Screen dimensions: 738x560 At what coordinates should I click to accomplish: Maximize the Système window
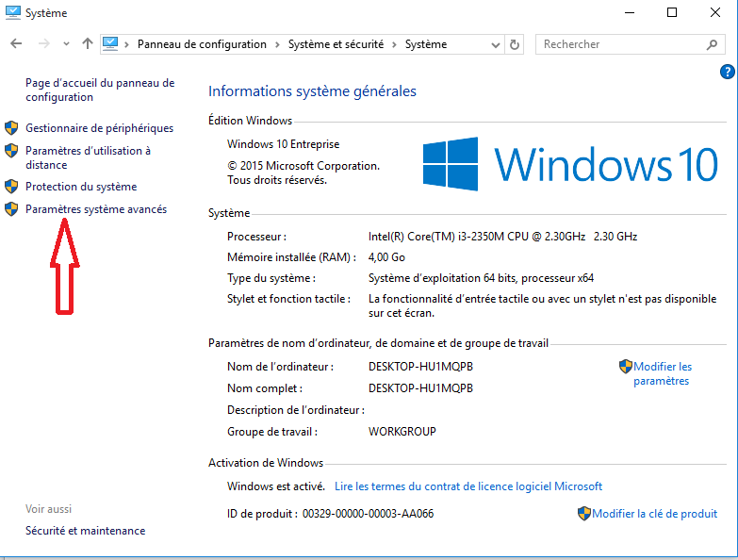(672, 12)
